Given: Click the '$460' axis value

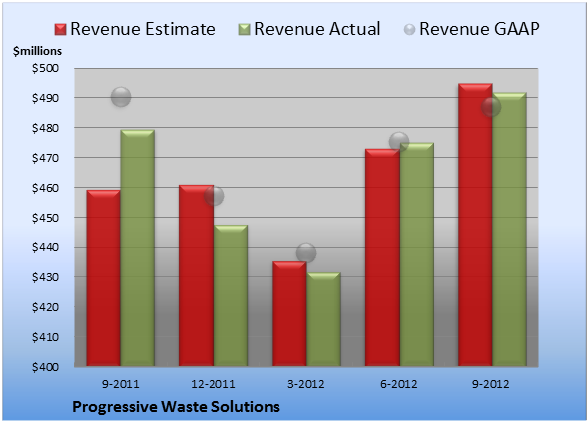Looking at the screenshot, I should [x=45, y=188].
